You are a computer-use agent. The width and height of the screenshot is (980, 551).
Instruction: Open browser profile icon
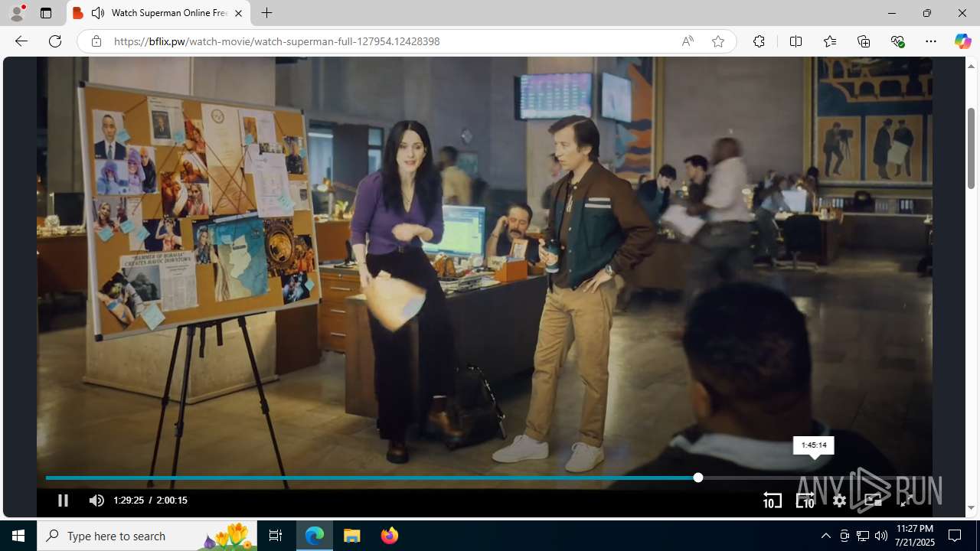click(x=17, y=13)
